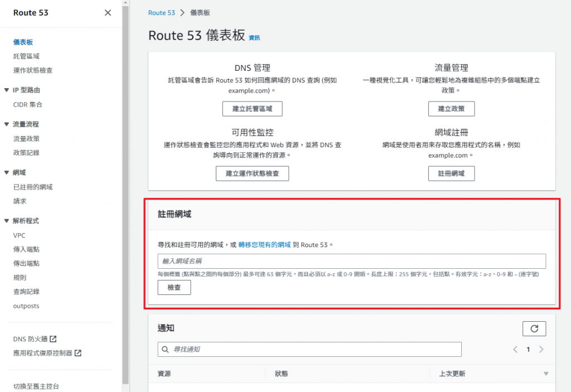This screenshot has height=392, width=571.
Task: Collapse the 網域 section
Action: 7,173
